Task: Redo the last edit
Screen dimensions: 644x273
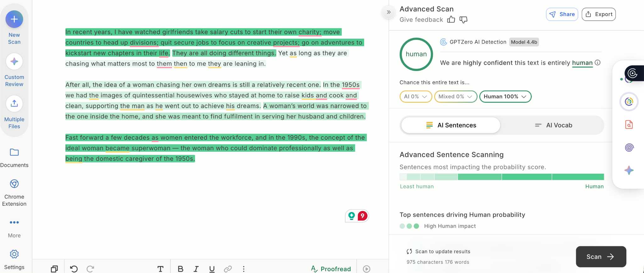Action: point(91,269)
